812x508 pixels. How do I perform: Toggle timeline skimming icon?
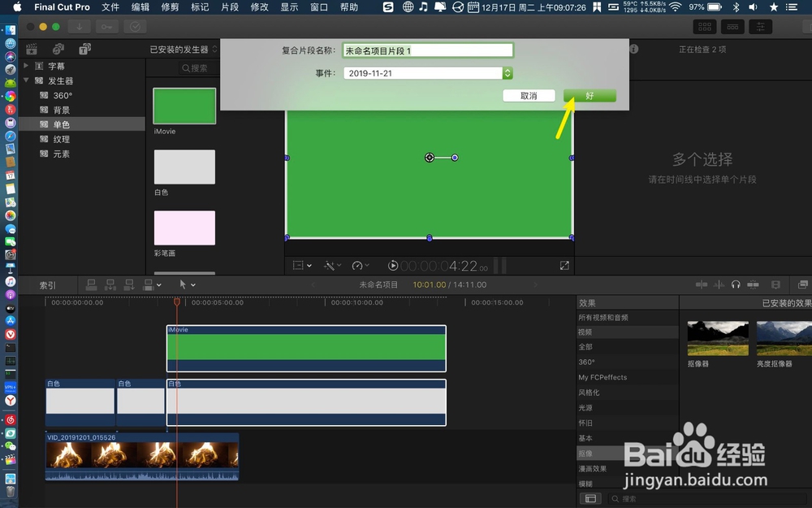tap(702, 284)
